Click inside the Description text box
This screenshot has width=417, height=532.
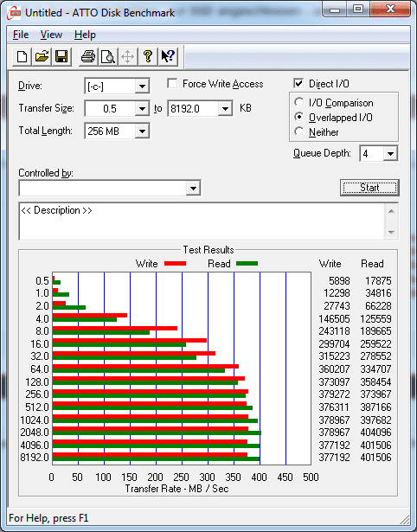(202, 221)
